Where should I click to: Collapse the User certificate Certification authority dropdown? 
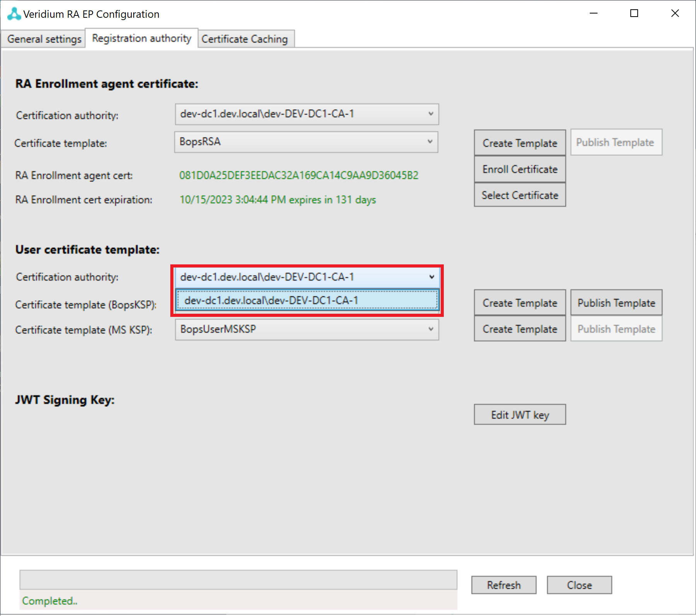pos(431,277)
